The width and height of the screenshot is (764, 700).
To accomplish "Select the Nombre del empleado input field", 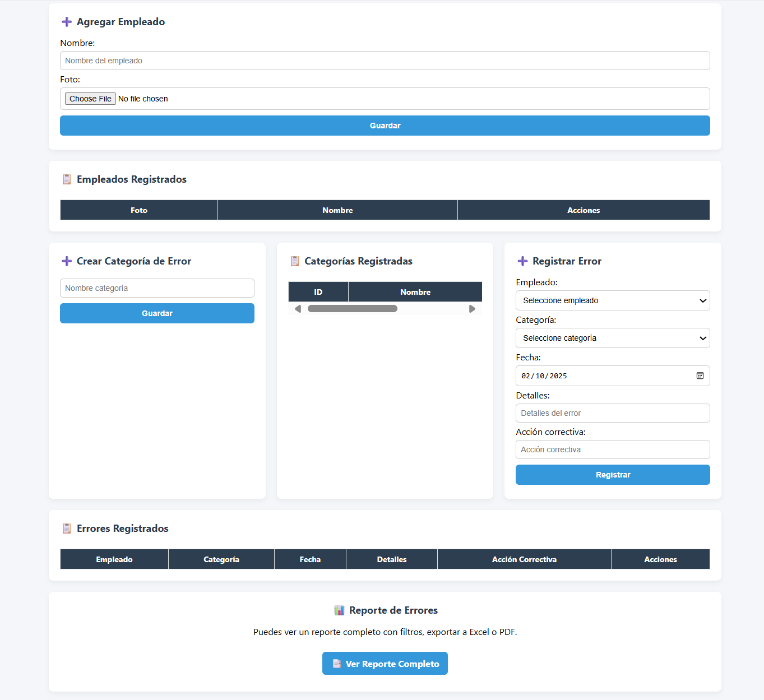I will (x=385, y=60).
